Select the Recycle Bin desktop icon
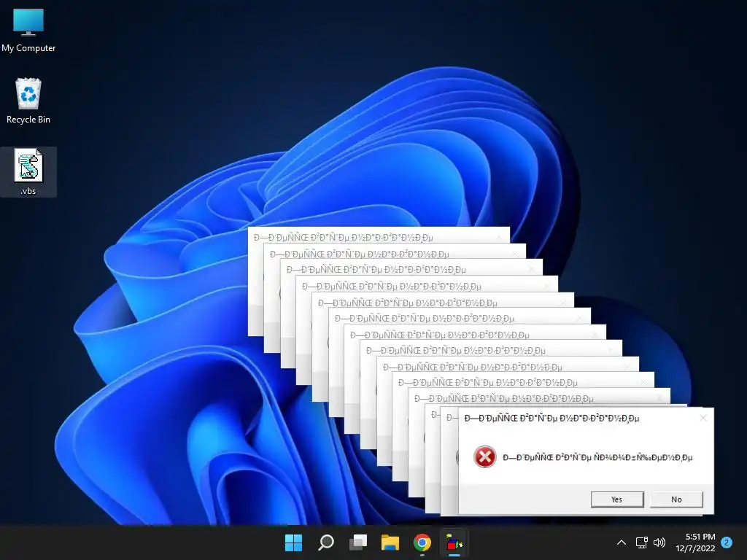 [x=28, y=101]
